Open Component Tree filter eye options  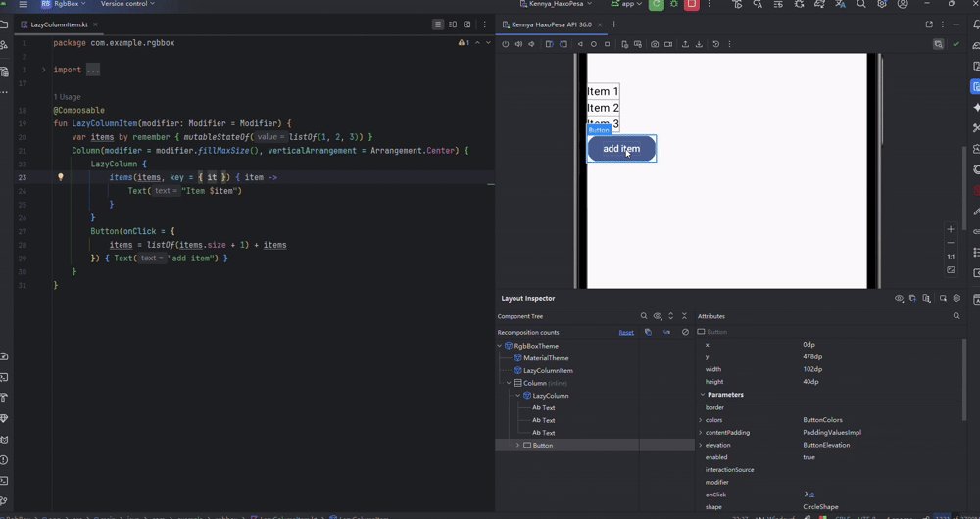tap(658, 316)
